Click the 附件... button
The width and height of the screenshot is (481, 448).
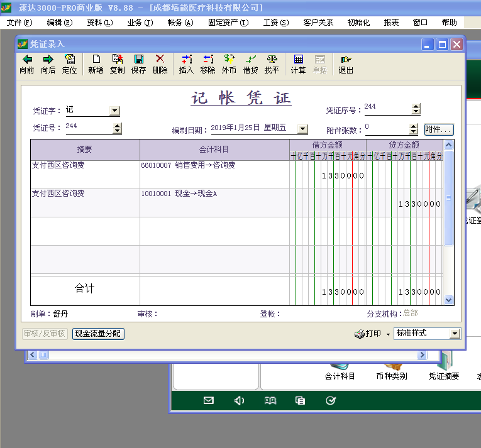click(439, 129)
